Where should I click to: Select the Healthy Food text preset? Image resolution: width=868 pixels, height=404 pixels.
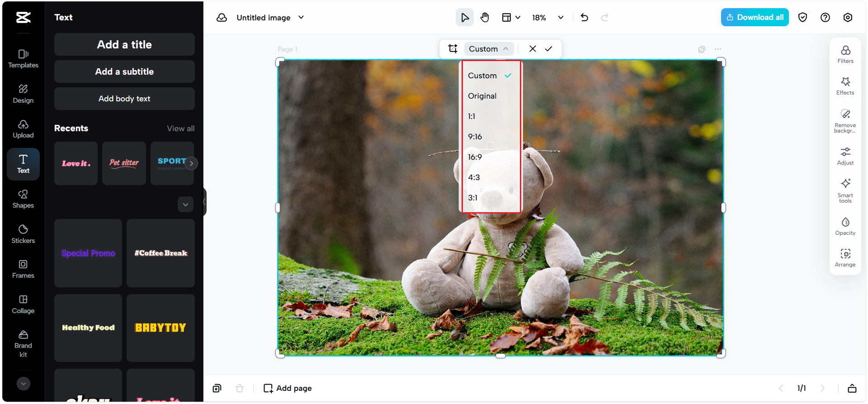coord(88,328)
